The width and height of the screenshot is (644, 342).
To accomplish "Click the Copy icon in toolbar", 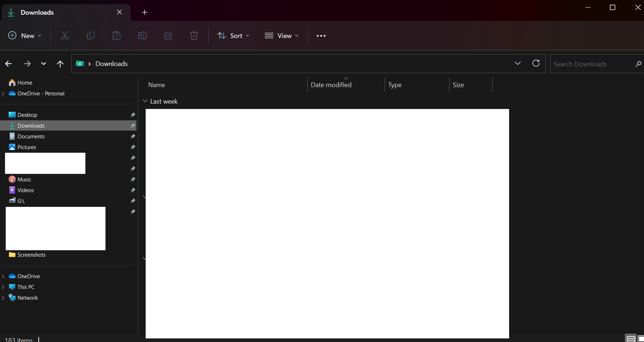I will coord(91,35).
